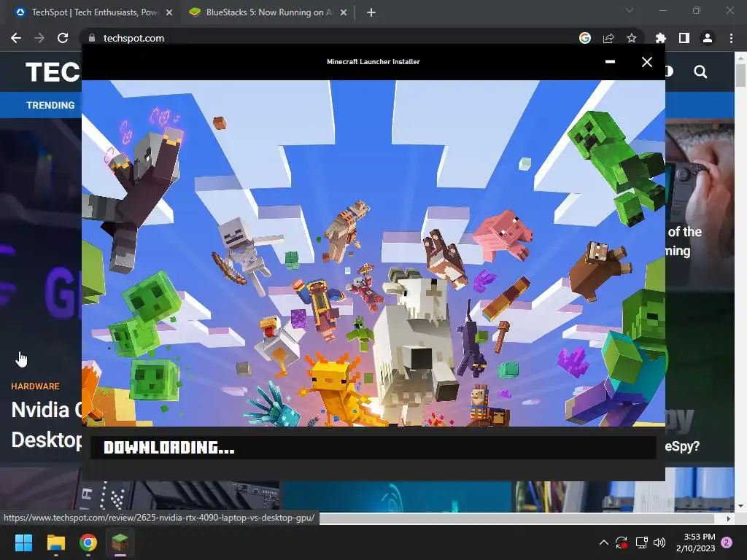
Task: Open the sync update tray icon
Action: click(622, 542)
